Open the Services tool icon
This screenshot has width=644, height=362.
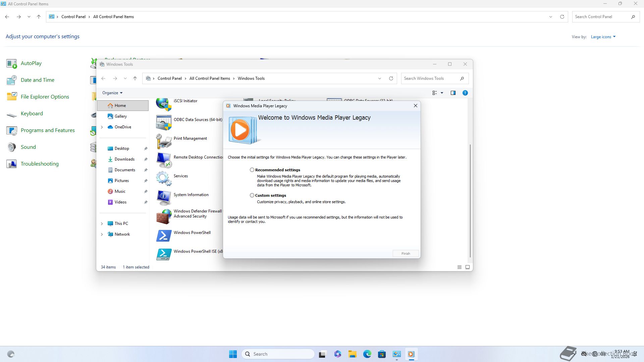click(x=164, y=178)
